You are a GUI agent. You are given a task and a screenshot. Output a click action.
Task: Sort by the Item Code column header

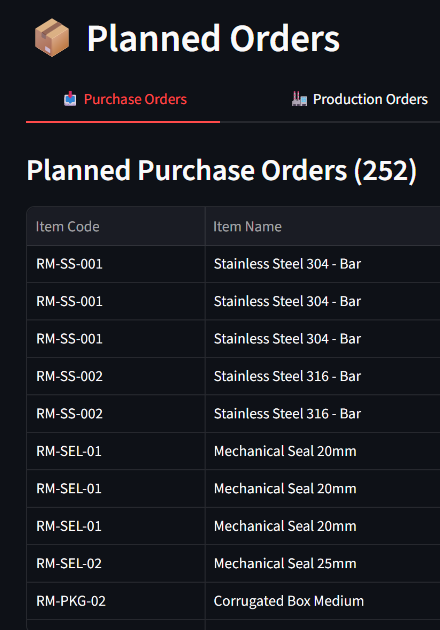point(116,227)
